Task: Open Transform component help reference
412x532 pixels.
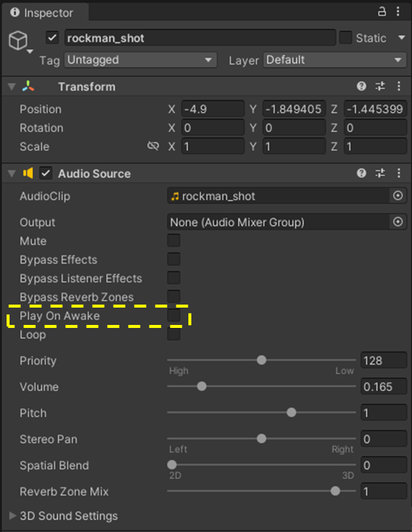Action: [x=361, y=86]
